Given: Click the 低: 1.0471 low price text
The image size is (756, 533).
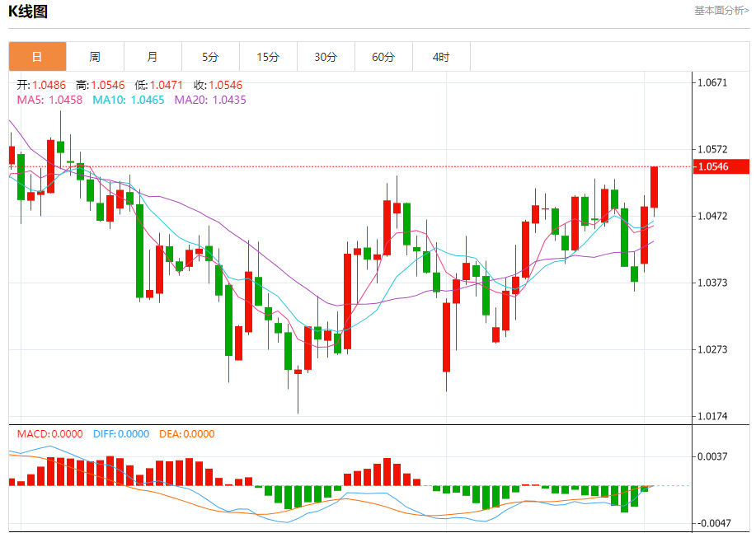Looking at the screenshot, I should coord(158,86).
